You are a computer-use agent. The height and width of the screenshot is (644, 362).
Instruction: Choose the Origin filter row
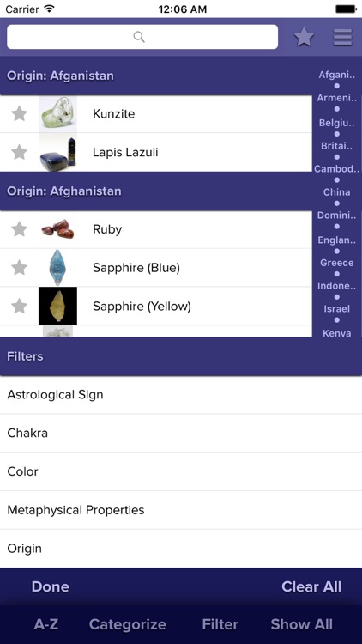(x=181, y=549)
